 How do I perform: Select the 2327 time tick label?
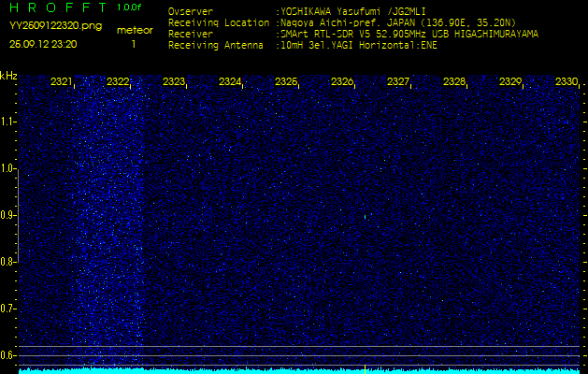point(398,82)
